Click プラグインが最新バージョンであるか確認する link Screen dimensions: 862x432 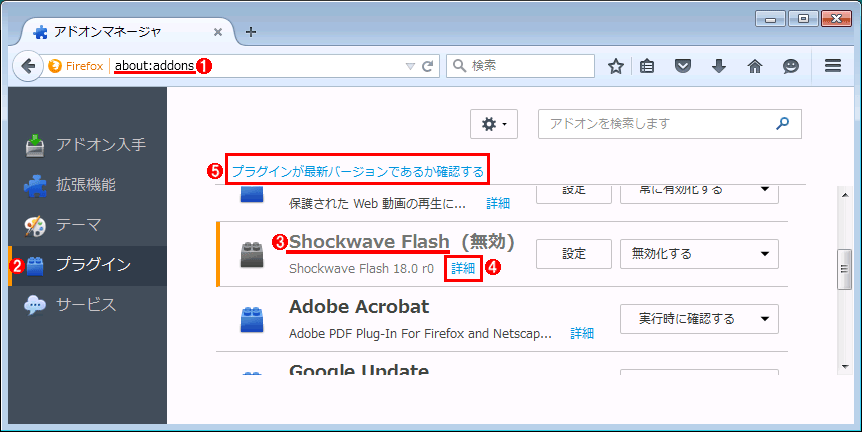tap(357, 171)
